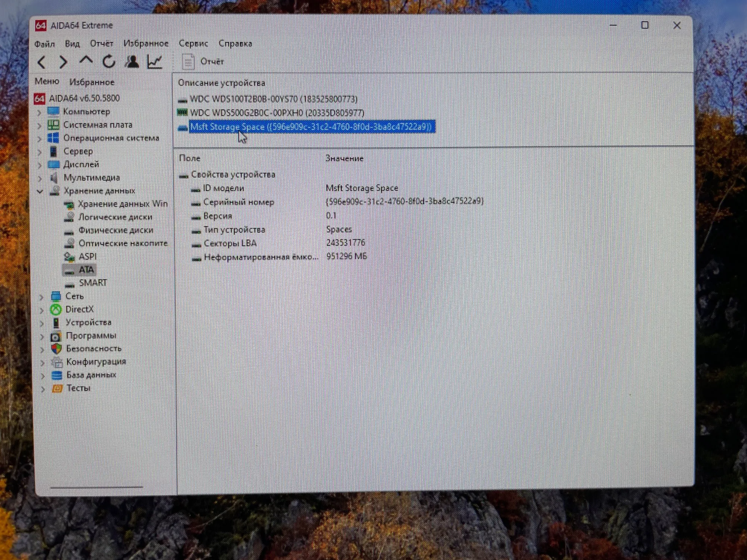Click the Значение column header

coord(344,159)
